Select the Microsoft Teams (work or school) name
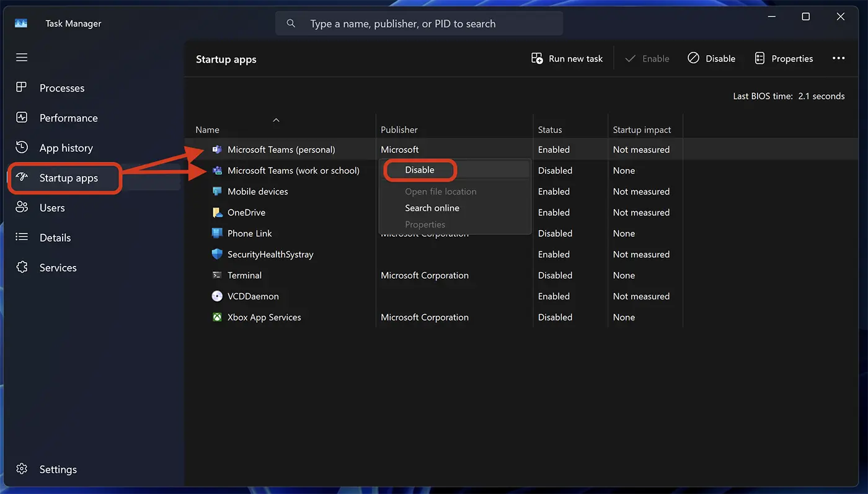The image size is (868, 494). point(293,170)
